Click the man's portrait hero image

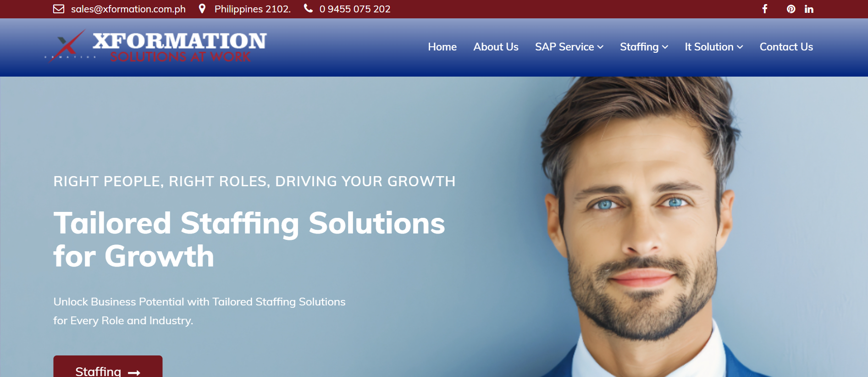pos(642,227)
